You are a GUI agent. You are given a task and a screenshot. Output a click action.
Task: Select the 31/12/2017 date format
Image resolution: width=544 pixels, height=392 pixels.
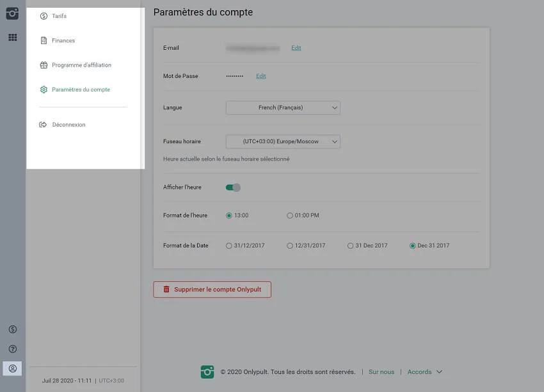coord(229,246)
